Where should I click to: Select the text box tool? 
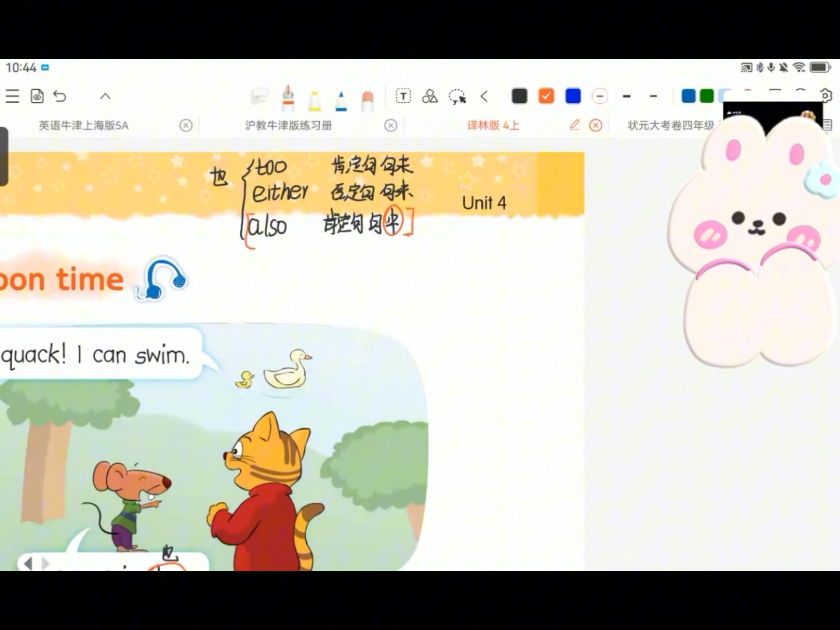(403, 96)
